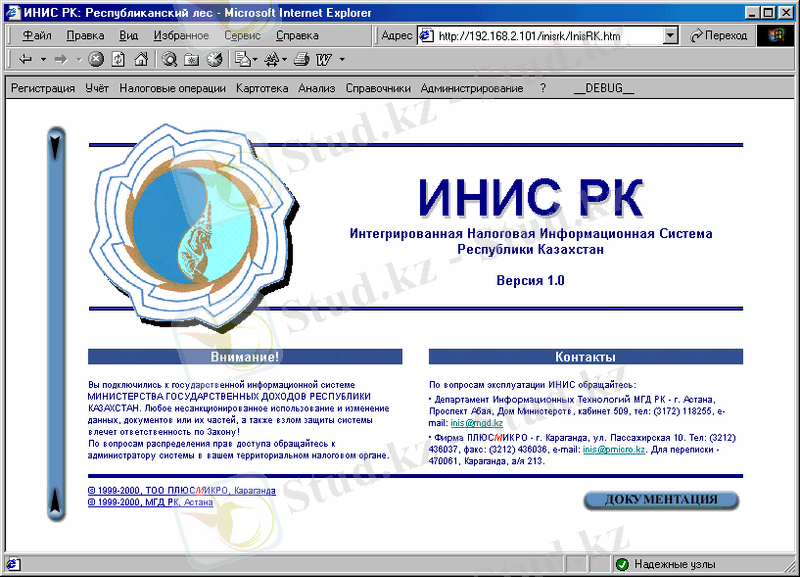Open the Файл menu
Image resolution: width=800 pixels, height=577 pixels.
point(37,36)
